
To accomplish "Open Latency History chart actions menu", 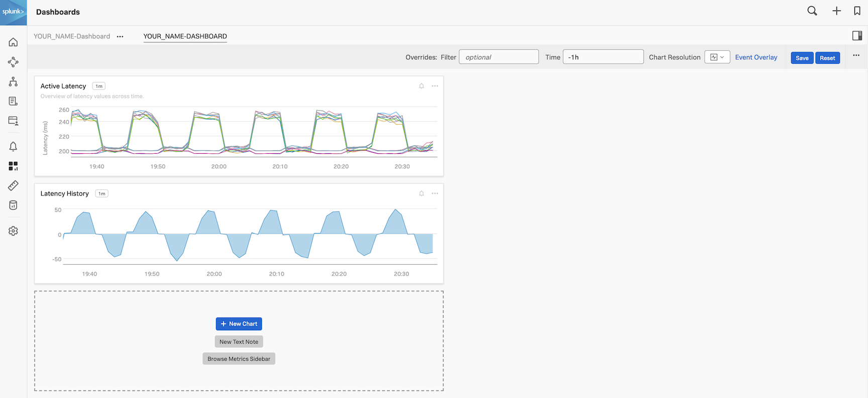I will click(435, 193).
